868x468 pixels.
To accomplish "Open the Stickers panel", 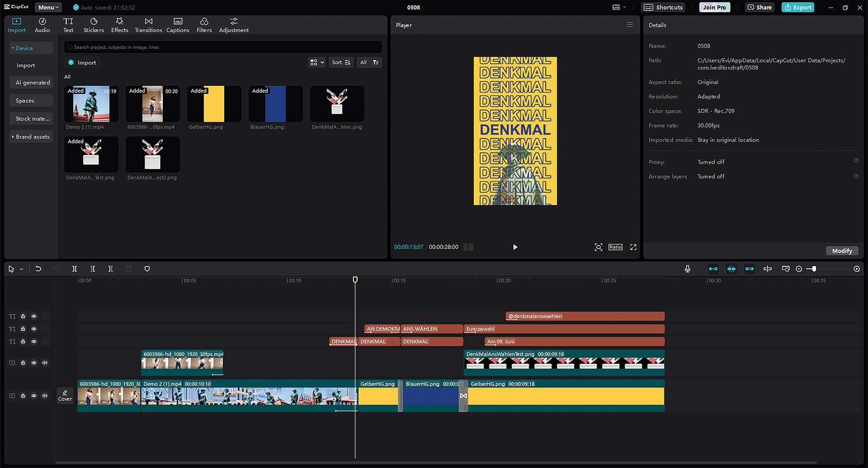I will [x=94, y=25].
